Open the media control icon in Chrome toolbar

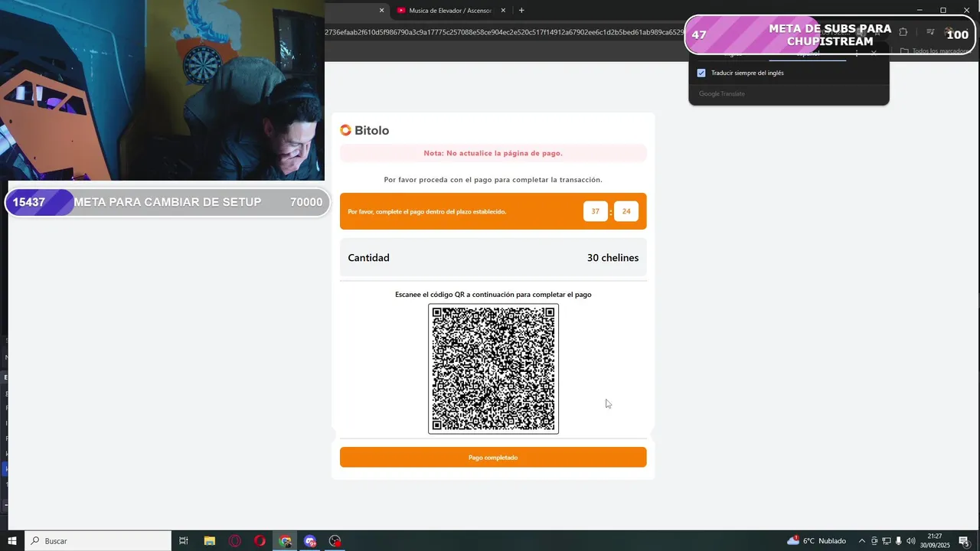click(x=930, y=32)
